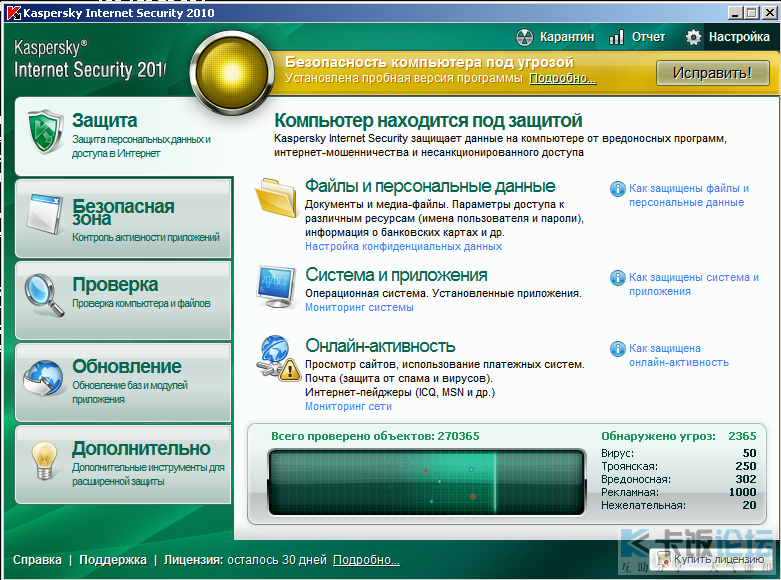
Task: Click heading Система и приложения
Action: 396,275
